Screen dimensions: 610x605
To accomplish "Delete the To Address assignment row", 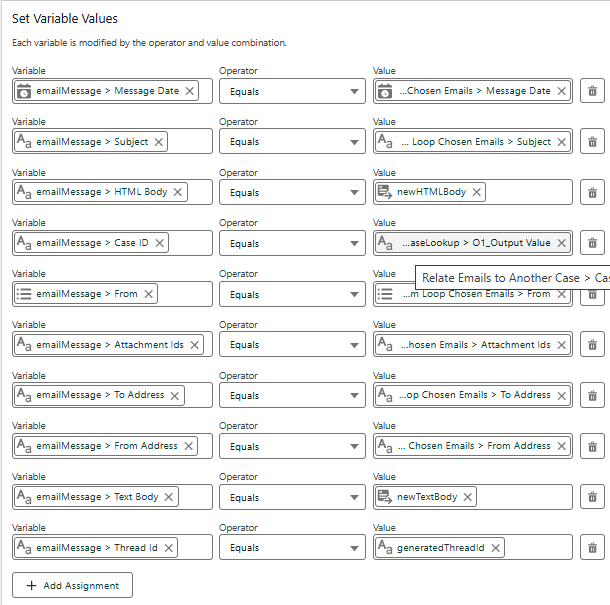I will coord(592,395).
